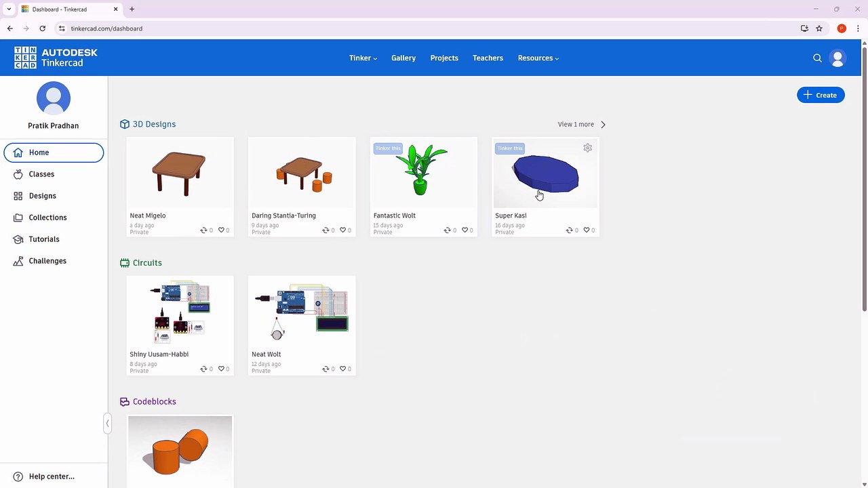
Task: Click remix icon on Daring Stantia-Turing
Action: (325, 230)
